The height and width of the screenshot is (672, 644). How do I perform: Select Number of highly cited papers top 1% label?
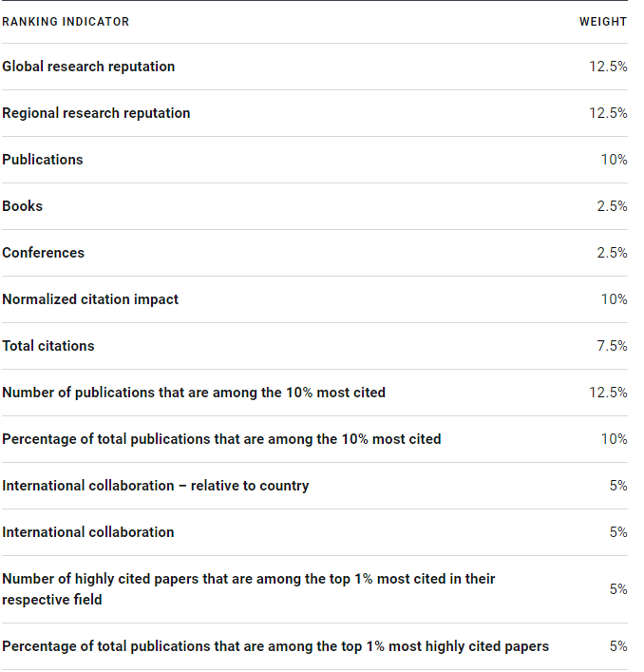[249, 589]
